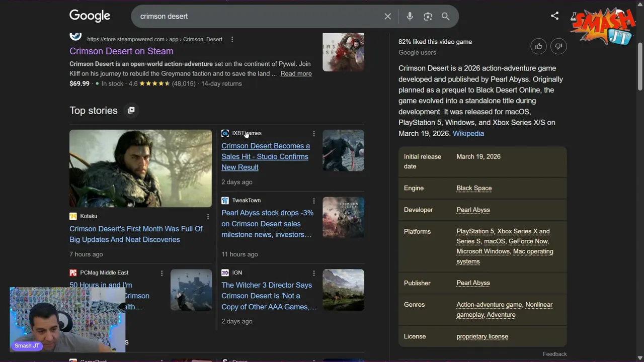The width and height of the screenshot is (644, 362).
Task: Click the magnifying glass search button
Action: tap(445, 16)
